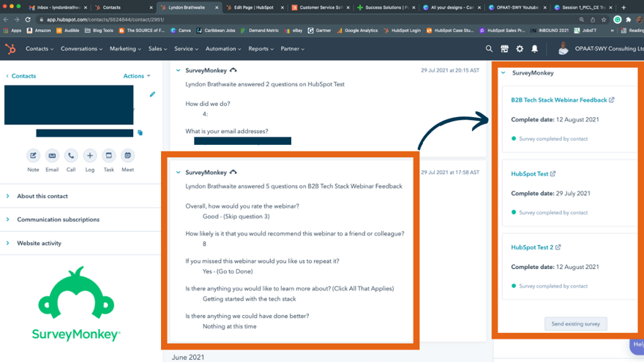Click the Email icon button
The height and width of the screenshot is (362, 644).
52,156
